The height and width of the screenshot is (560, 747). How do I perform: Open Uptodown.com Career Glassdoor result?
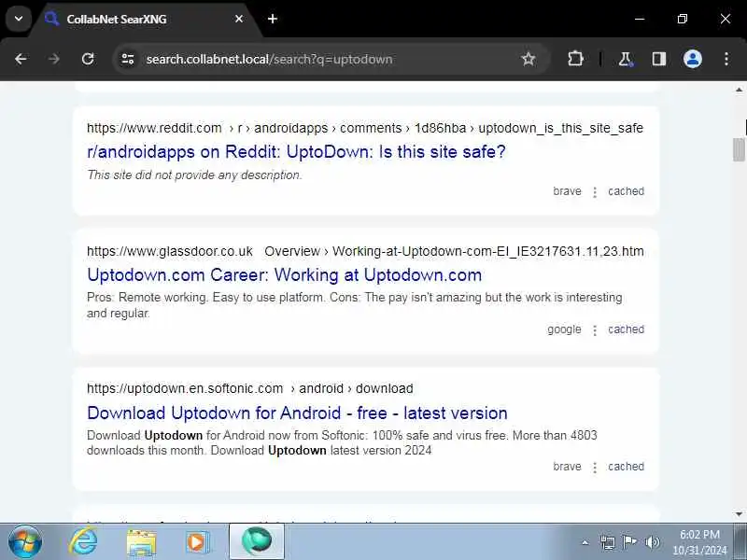pyautogui.click(x=285, y=275)
